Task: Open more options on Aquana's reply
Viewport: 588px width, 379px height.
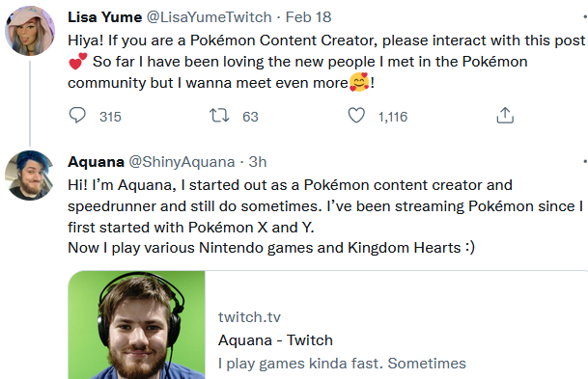Action: [x=585, y=161]
